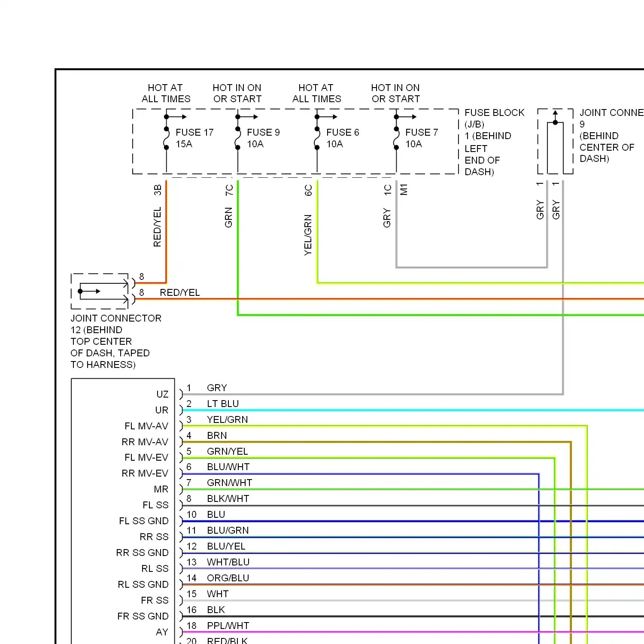Click the horizontal RED/YEL label at pin 8
644x644 pixels.
click(x=180, y=292)
